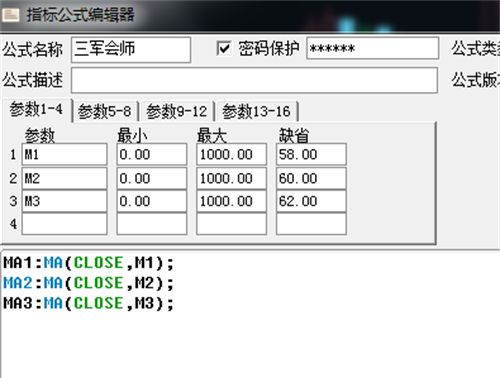The image size is (500, 378).
Task: Click the minimum field of parameter 2
Action: 152,178
